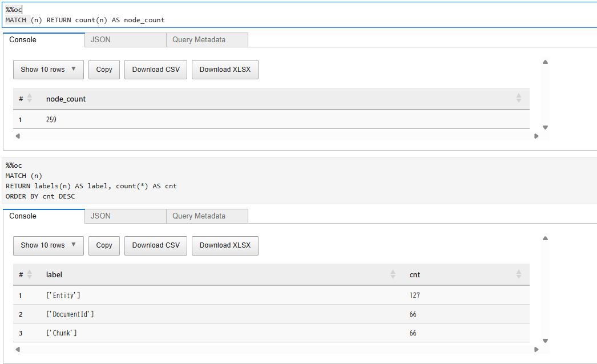Sort by node_count column arrows
The height and width of the screenshot is (364, 597).
(519, 98)
